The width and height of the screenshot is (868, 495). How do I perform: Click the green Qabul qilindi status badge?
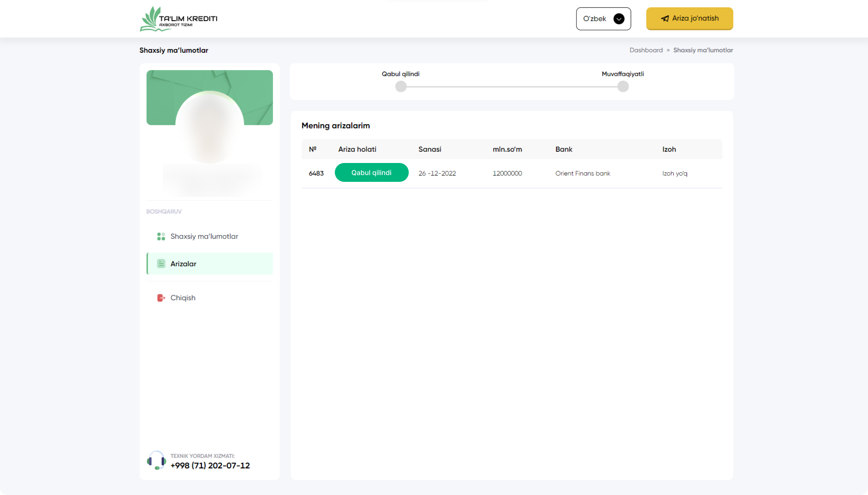(x=371, y=172)
